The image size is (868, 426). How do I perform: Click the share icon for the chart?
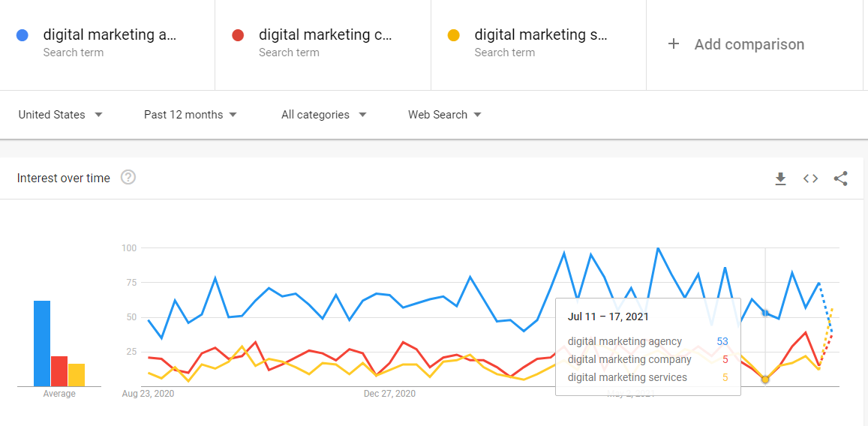[840, 178]
